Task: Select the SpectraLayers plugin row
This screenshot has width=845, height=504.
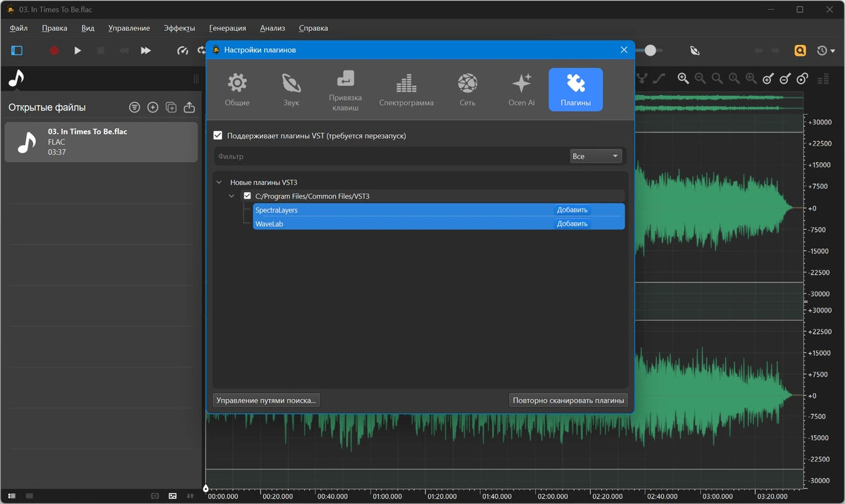Action: [439, 210]
